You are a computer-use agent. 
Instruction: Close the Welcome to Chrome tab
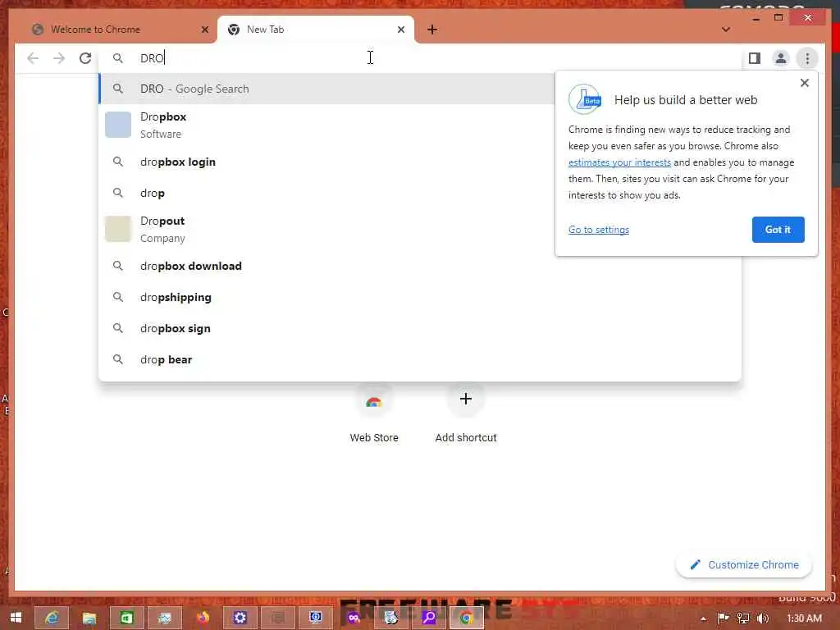point(204,30)
